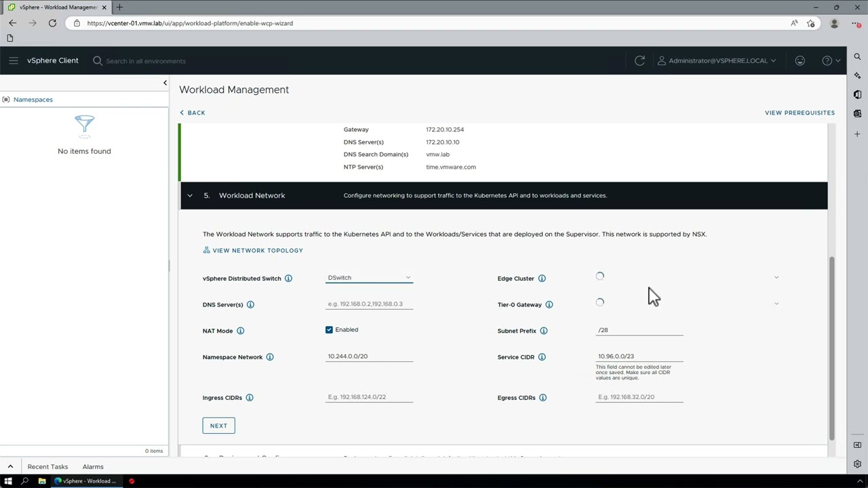Open File Explorer from the taskbar
The width and height of the screenshot is (868, 488).
pos(42,481)
